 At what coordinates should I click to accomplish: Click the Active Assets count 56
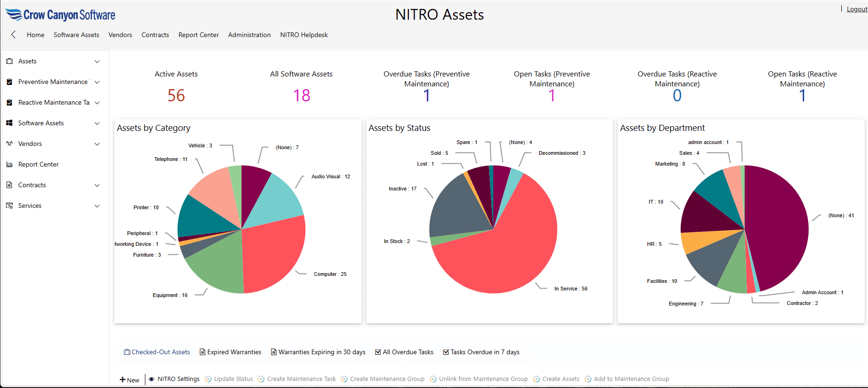point(176,96)
